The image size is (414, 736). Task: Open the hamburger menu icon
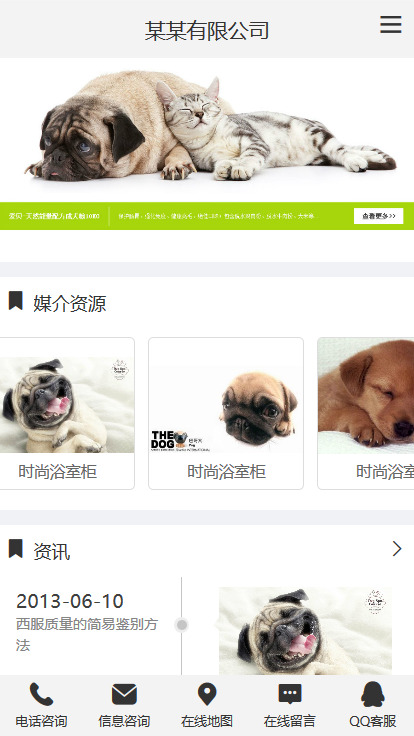click(391, 24)
